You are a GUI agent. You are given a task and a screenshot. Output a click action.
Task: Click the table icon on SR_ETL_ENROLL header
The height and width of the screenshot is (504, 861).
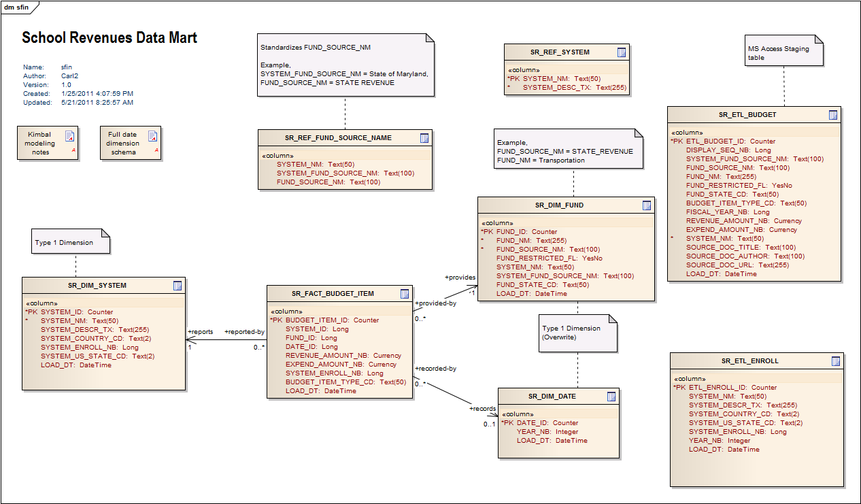click(x=837, y=360)
